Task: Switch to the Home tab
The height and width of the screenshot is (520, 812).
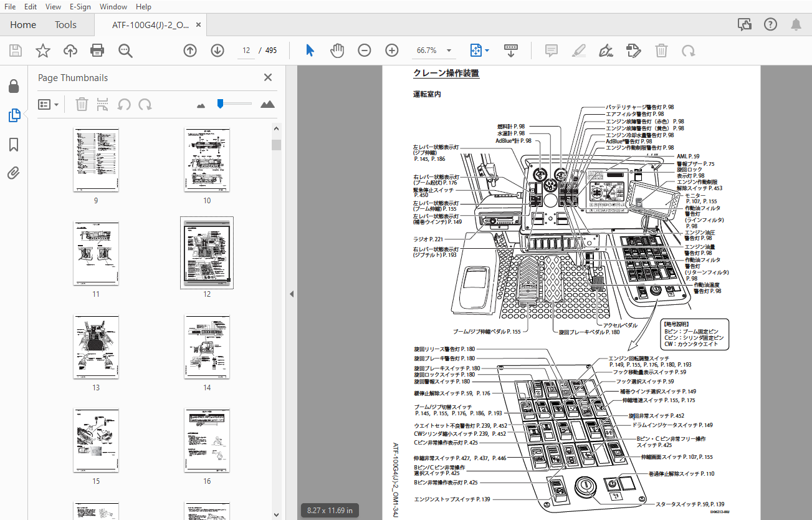Action: tap(23, 25)
